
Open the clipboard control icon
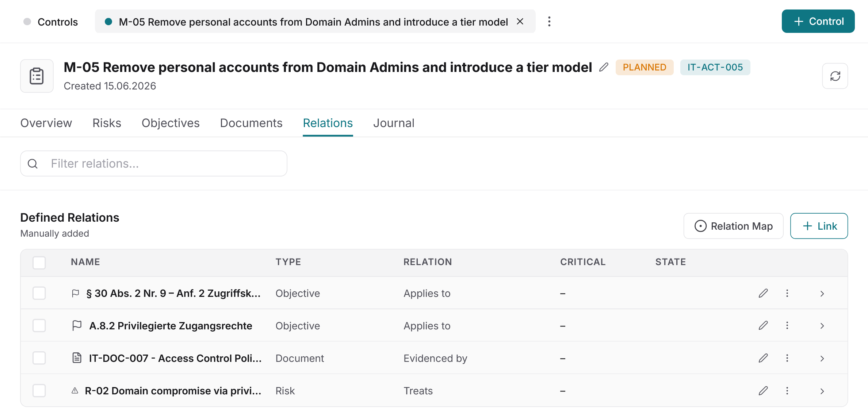click(37, 76)
